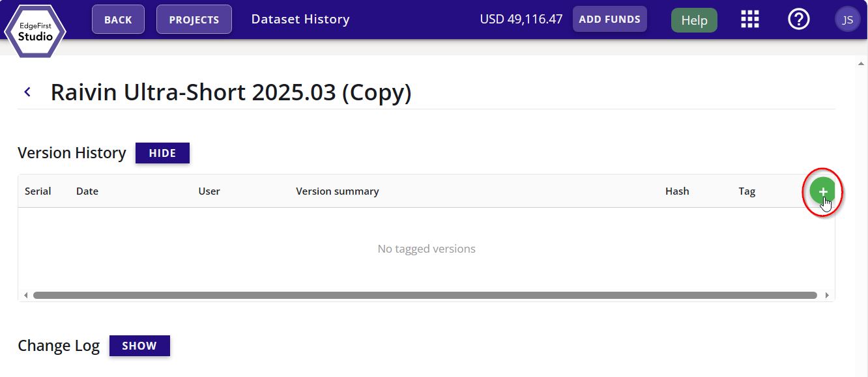Click the ADD FUNDS icon button in navbar
Image resolution: width=868 pixels, height=377 pixels.
[x=610, y=19]
